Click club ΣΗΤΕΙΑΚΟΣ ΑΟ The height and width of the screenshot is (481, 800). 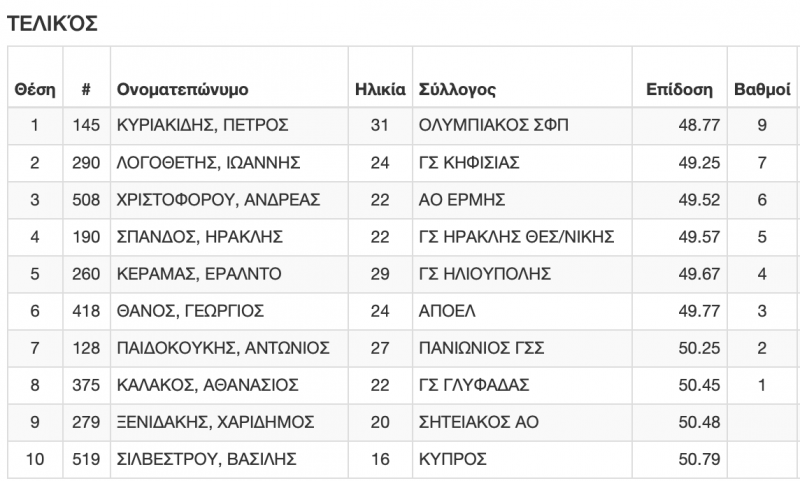[479, 422]
